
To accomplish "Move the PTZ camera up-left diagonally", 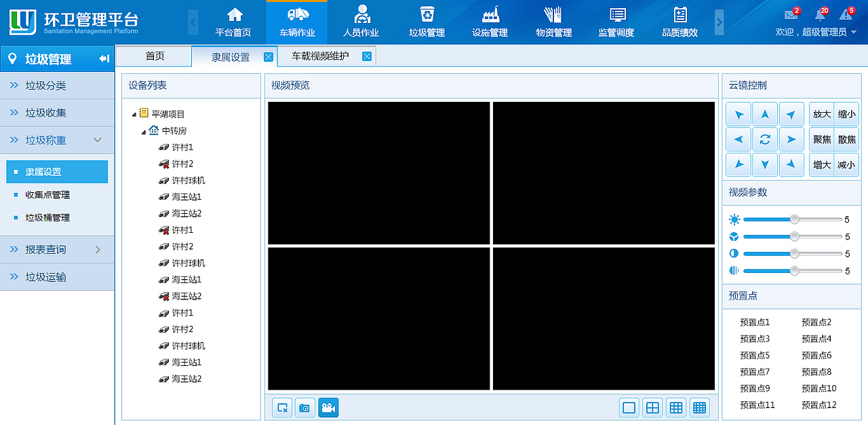I will [738, 114].
